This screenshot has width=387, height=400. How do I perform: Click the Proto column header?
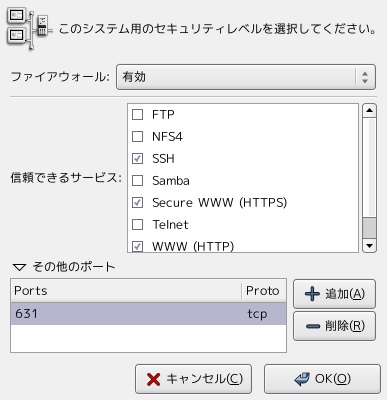coord(263,291)
